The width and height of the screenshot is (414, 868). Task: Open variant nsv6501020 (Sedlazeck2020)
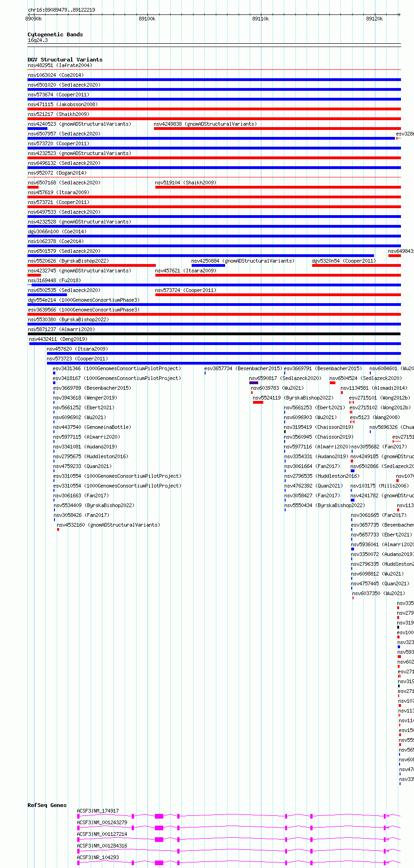point(64,85)
